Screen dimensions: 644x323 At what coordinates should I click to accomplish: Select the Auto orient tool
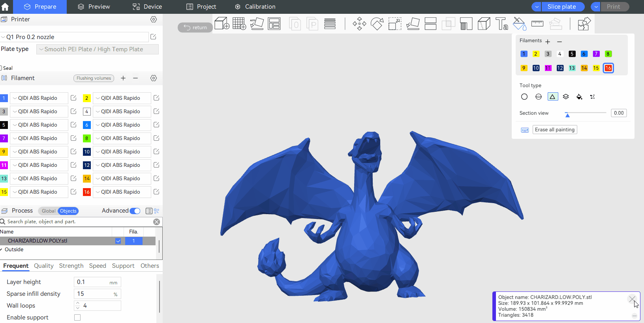coord(257,24)
